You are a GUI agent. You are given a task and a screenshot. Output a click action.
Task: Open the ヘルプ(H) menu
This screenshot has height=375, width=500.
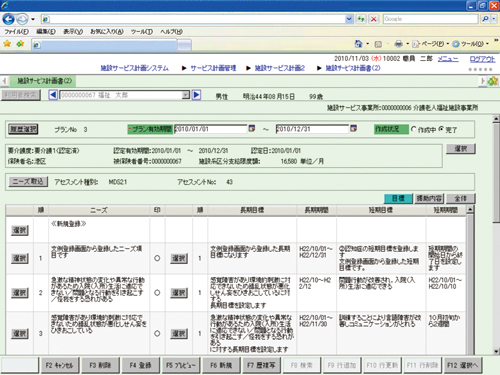coord(171,32)
